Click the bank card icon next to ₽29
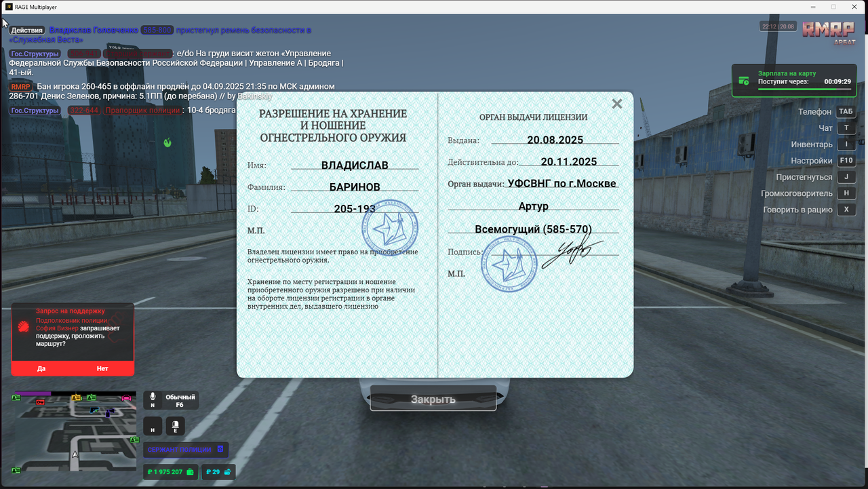This screenshot has width=868, height=489. click(x=226, y=472)
